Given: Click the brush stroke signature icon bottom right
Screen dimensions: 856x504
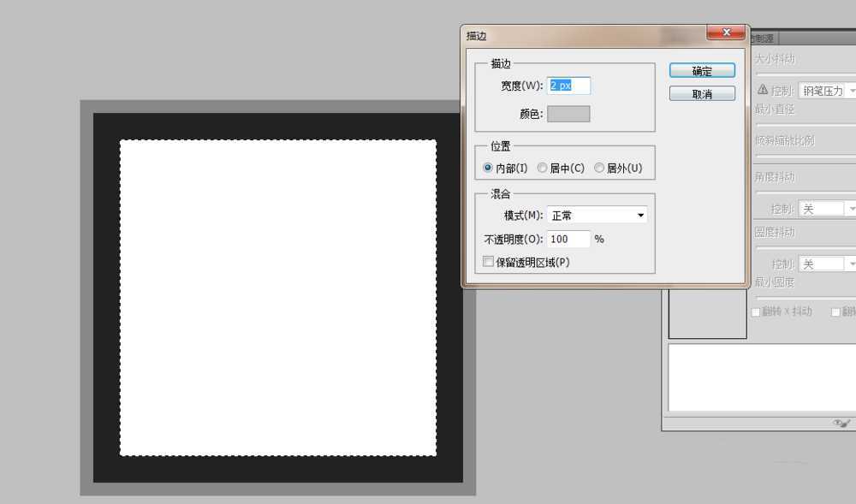Looking at the screenshot, I should coord(839,421).
